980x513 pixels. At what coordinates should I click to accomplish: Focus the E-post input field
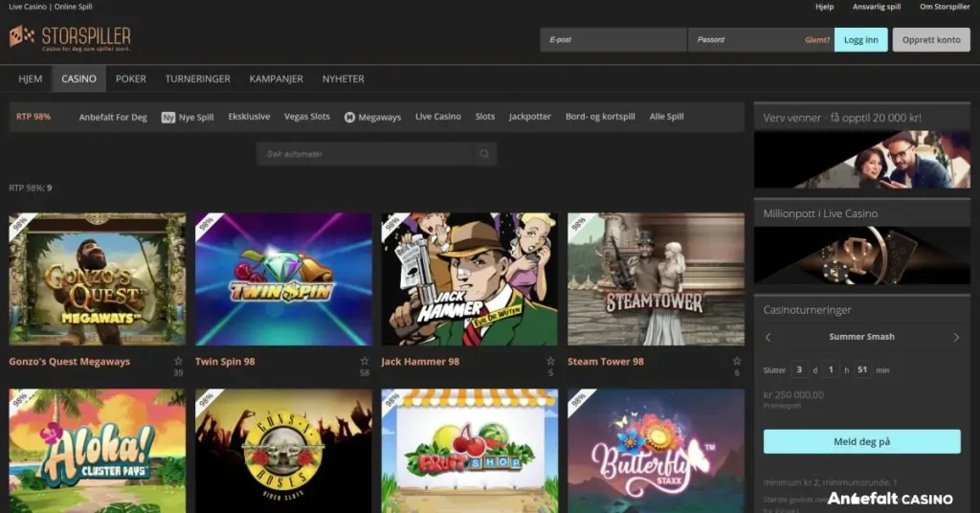612,40
